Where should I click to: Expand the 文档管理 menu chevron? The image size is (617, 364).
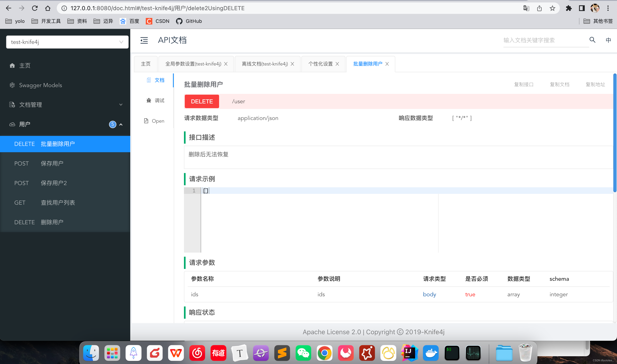click(121, 104)
